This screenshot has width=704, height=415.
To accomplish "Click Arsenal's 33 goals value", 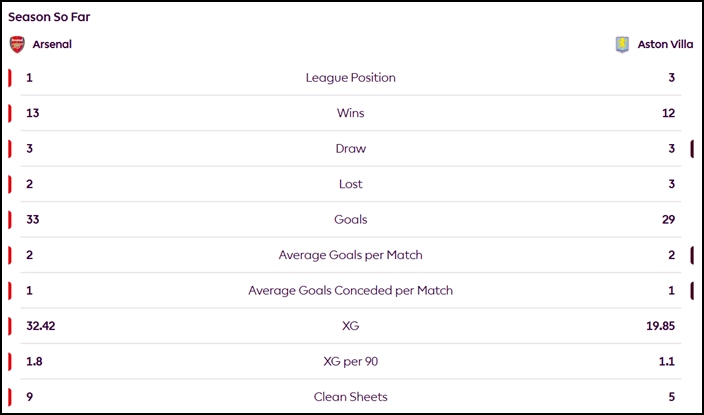I will [x=33, y=219].
